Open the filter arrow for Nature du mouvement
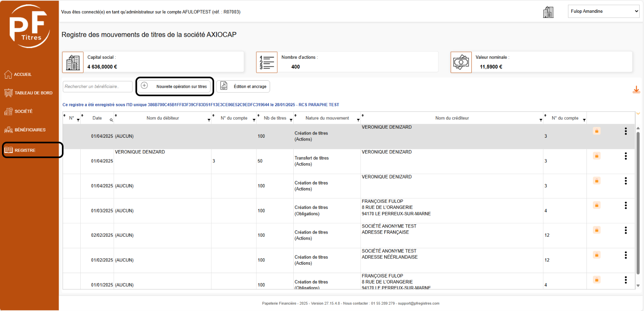Viewport: 644px width, 311px height. 358,120
